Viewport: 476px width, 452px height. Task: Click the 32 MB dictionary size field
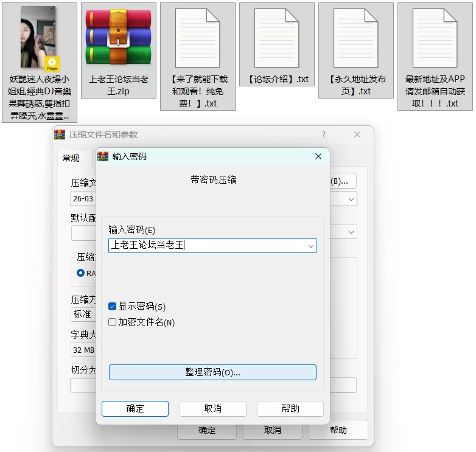click(x=83, y=350)
